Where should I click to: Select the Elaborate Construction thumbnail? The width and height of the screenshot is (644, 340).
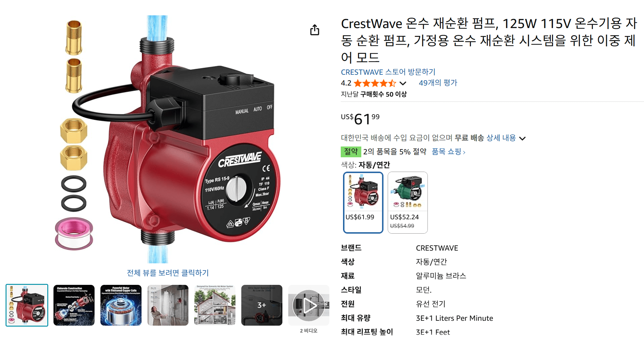74,305
